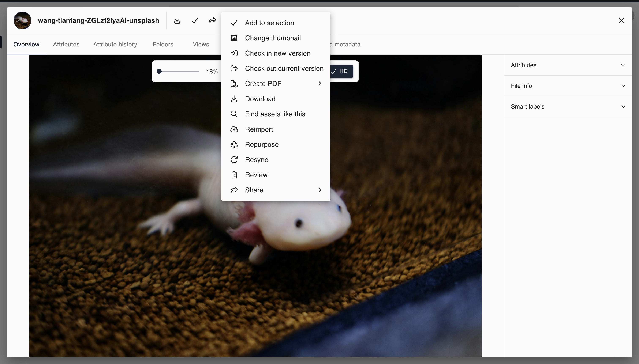Click the check-in icon beside Check in new version
Image resolution: width=639 pixels, height=364 pixels.
click(x=234, y=53)
